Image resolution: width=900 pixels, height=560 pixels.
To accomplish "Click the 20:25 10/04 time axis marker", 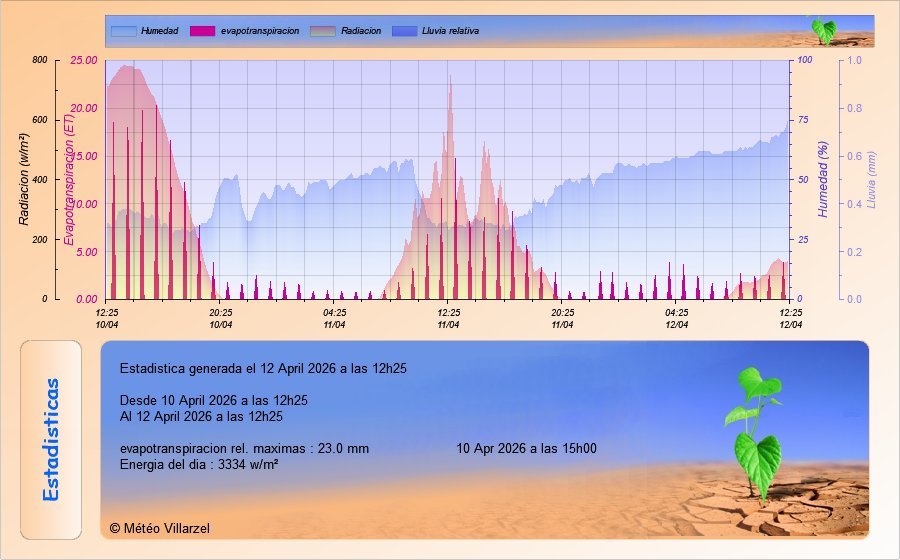I will (221, 318).
